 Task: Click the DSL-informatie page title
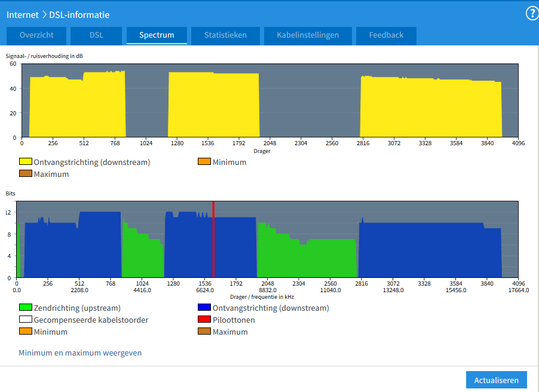click(x=79, y=14)
